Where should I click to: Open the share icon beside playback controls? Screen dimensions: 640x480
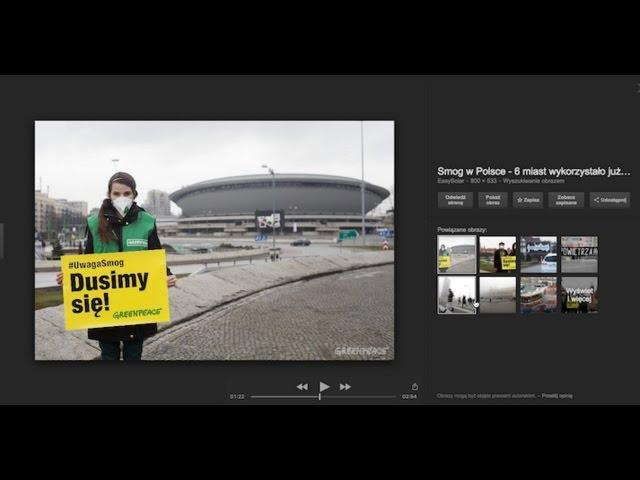[415, 386]
